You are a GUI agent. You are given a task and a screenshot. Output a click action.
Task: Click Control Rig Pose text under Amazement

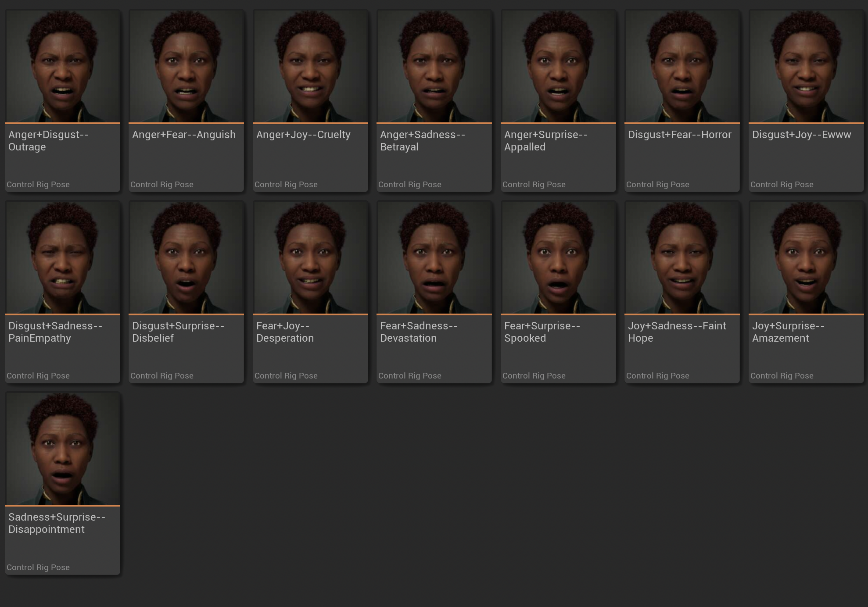tap(782, 376)
